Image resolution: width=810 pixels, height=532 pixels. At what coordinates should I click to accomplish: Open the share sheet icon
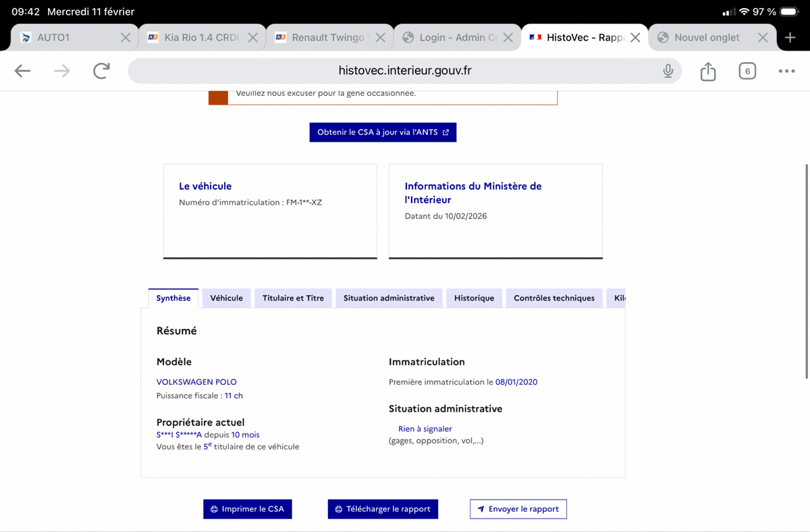coord(707,71)
